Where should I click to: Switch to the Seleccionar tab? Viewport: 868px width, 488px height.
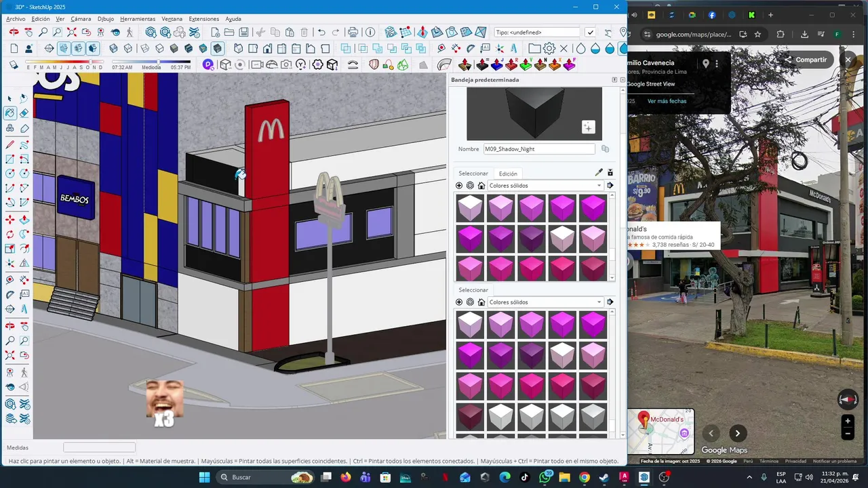pyautogui.click(x=473, y=174)
